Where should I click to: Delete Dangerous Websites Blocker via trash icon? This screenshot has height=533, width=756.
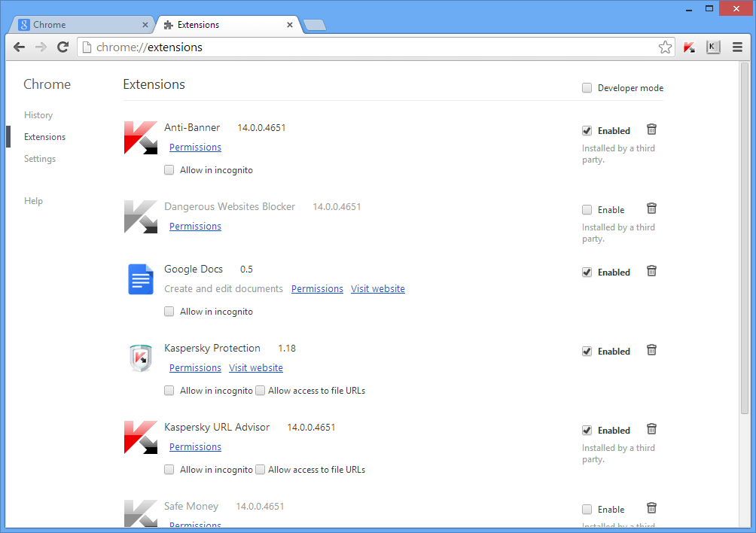[651, 209]
